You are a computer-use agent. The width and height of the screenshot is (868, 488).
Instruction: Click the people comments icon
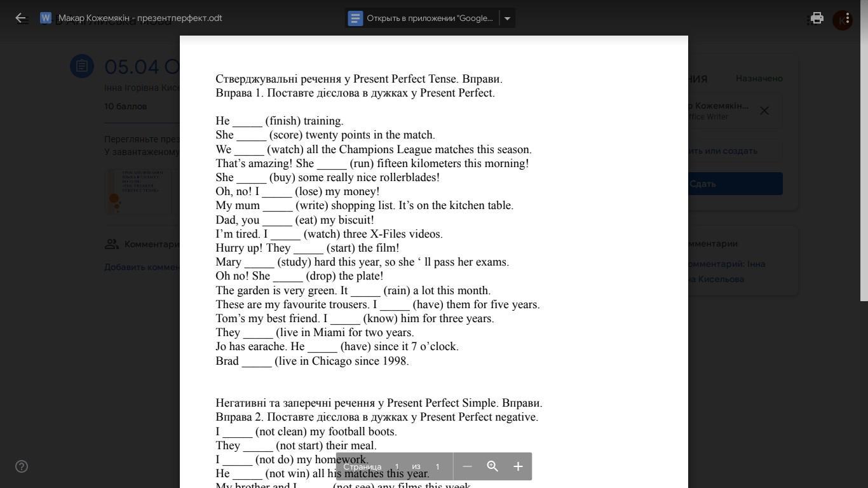(112, 244)
